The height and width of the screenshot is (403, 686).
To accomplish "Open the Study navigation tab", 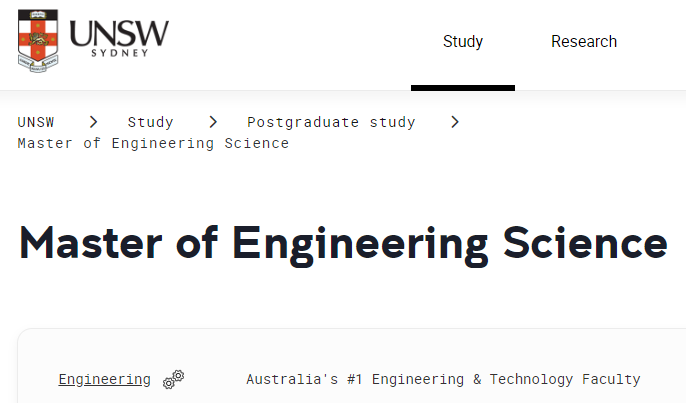I will pyautogui.click(x=463, y=42).
